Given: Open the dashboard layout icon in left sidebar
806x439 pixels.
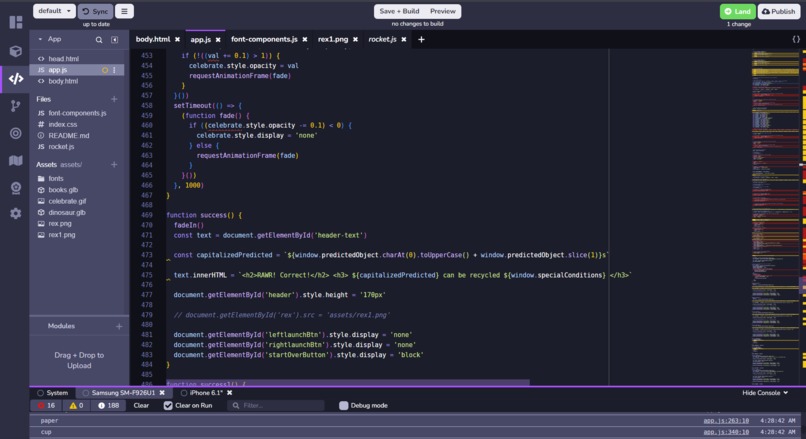Looking at the screenshot, I should pyautogui.click(x=15, y=22).
